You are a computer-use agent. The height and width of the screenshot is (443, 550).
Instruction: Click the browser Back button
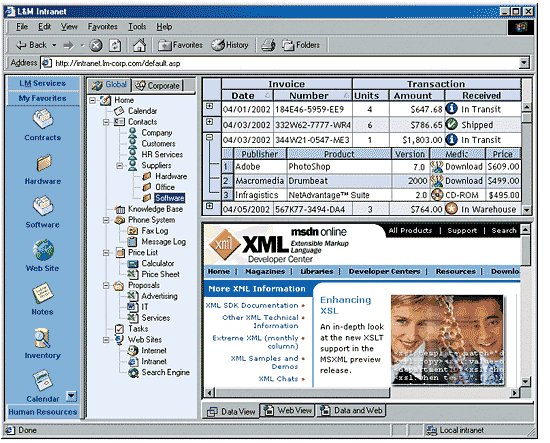click(31, 45)
